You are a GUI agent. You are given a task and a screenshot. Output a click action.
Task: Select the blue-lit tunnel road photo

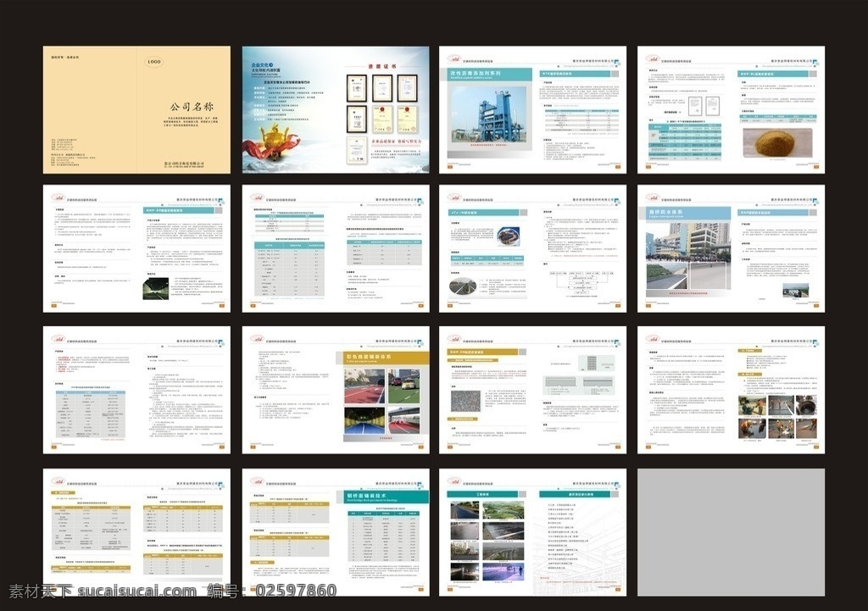click(364, 420)
